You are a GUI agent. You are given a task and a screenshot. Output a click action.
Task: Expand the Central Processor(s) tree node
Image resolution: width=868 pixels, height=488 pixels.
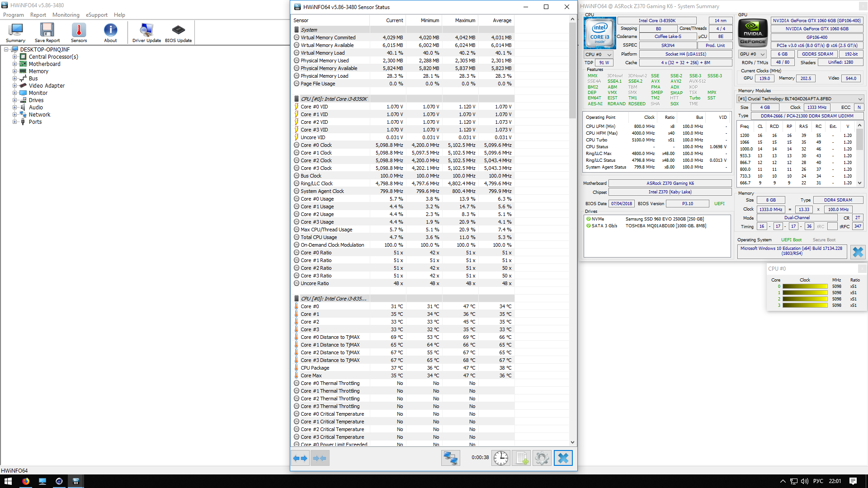coord(15,57)
